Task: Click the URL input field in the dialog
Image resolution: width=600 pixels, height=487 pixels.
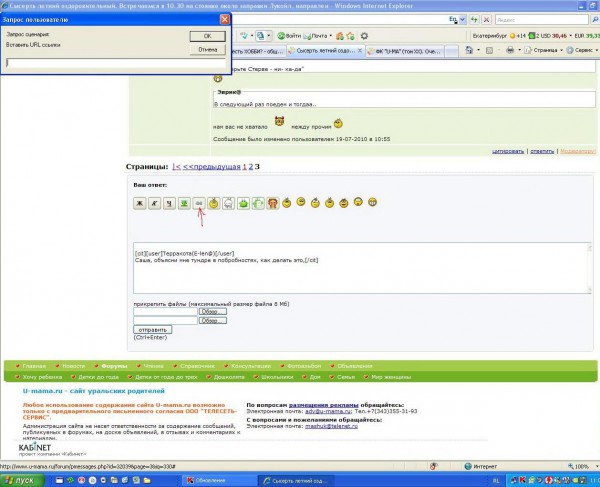Action: [116, 63]
